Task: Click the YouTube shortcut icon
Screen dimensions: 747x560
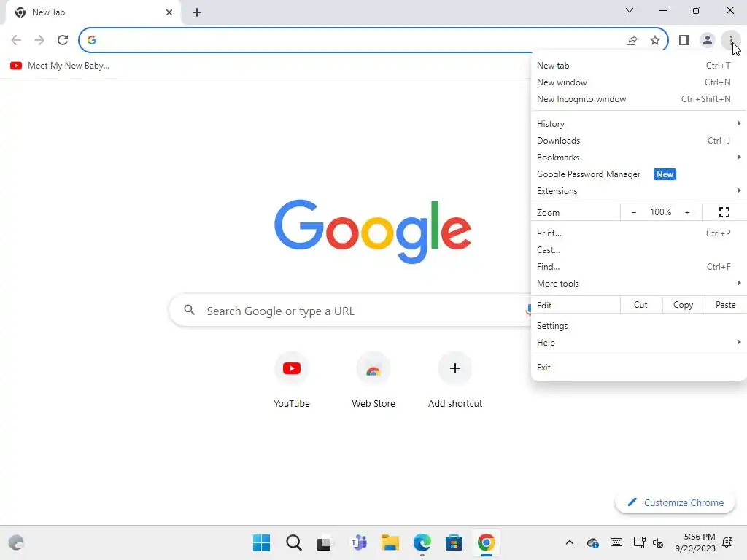Action: point(292,368)
